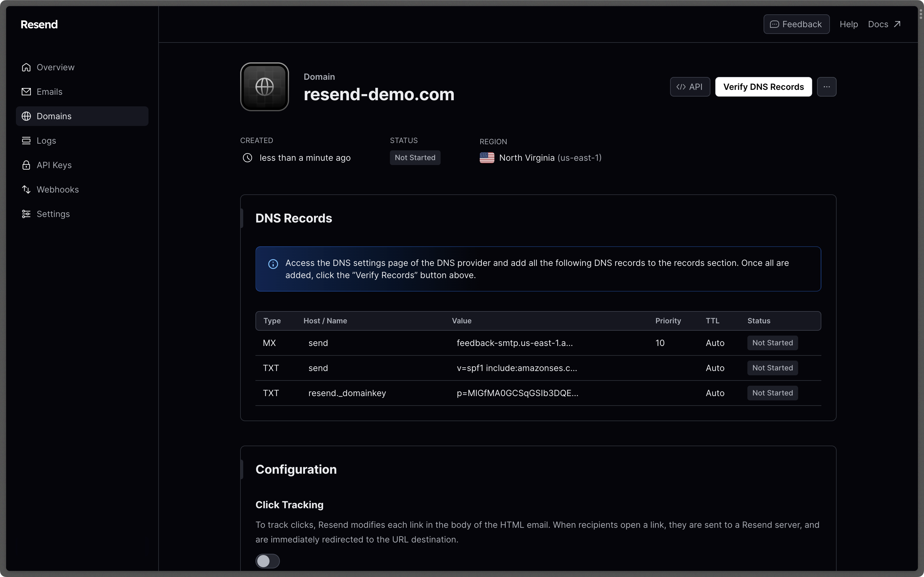Open Settings from sidebar
This screenshot has height=577, width=924.
click(82, 214)
